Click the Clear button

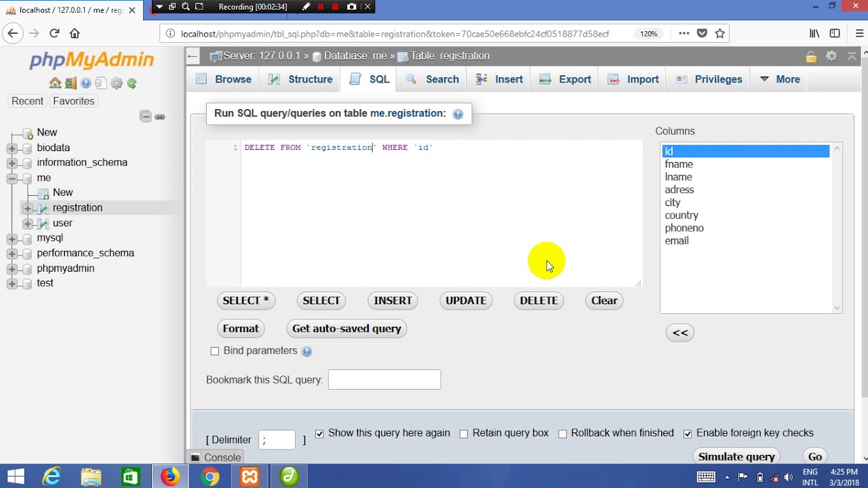pos(604,301)
